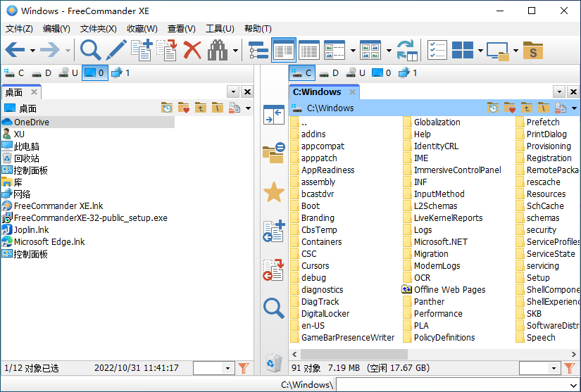This screenshot has width=581, height=392.
Task: Open the left panel filter combo box
Action: [214, 368]
